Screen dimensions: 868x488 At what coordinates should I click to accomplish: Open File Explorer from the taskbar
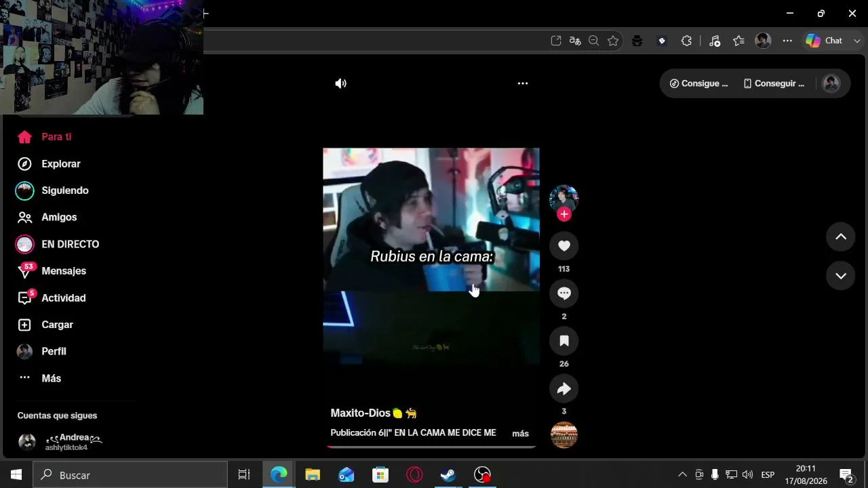[x=313, y=474]
